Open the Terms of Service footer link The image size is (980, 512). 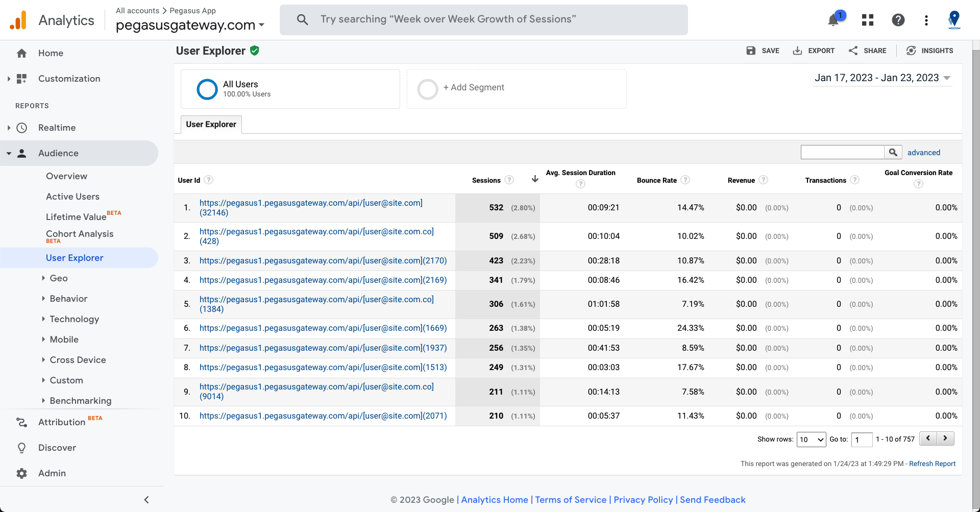[x=571, y=500]
